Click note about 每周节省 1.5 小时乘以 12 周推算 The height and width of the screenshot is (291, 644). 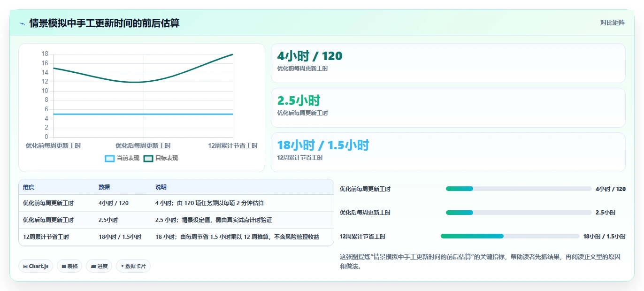pyautogui.click(x=237, y=237)
